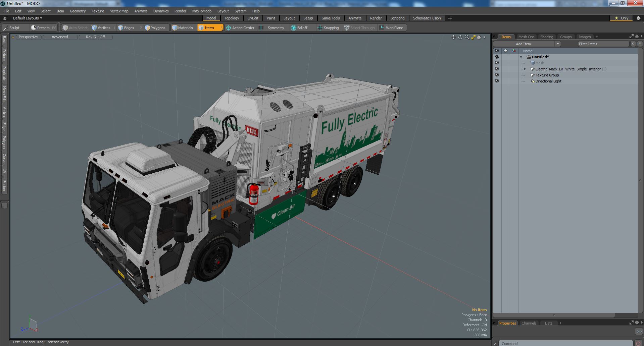Viewport: 644px width, 346px height.
Task: Toggle visibility of Texture Group
Action: pos(497,75)
